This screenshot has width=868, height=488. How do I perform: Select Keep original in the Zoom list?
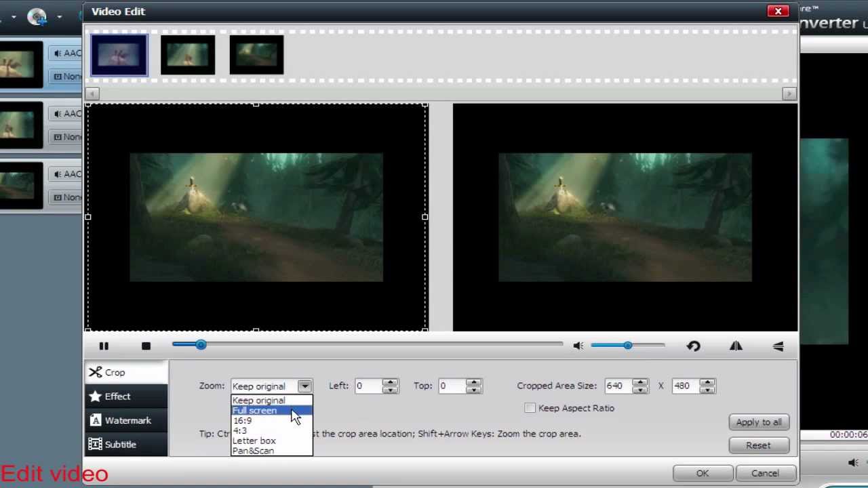271,401
